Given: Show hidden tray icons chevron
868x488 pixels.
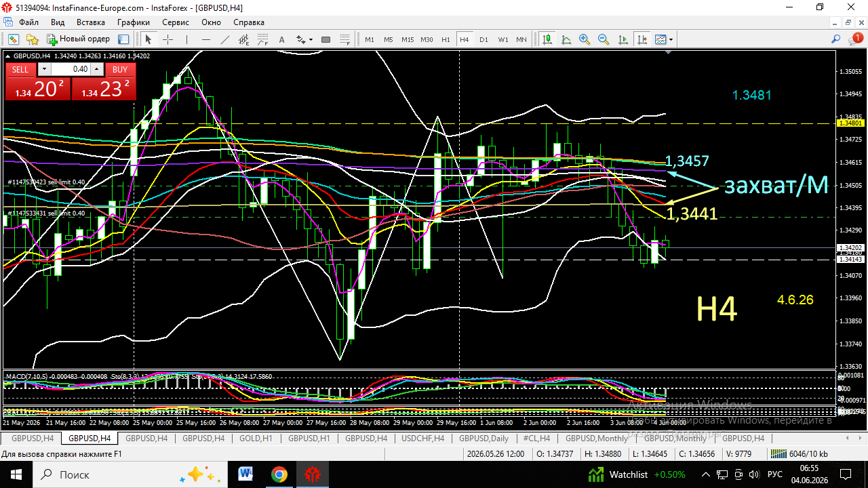Looking at the screenshot, I should click(x=705, y=474).
